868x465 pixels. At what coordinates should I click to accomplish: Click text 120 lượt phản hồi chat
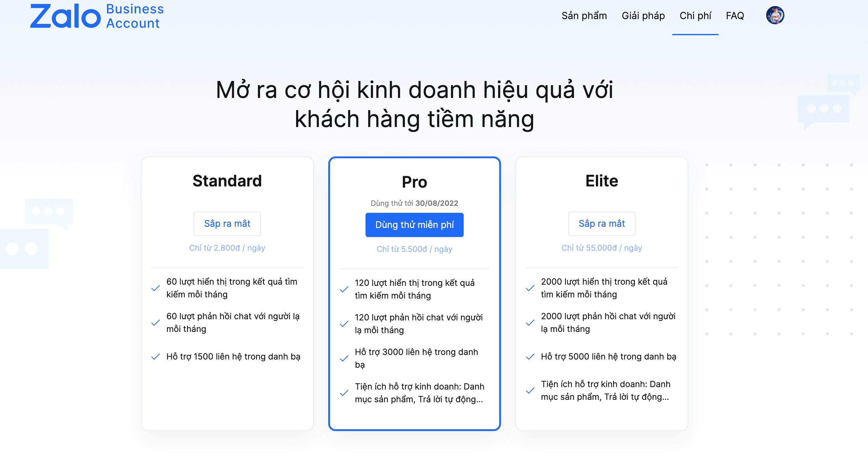419,324
